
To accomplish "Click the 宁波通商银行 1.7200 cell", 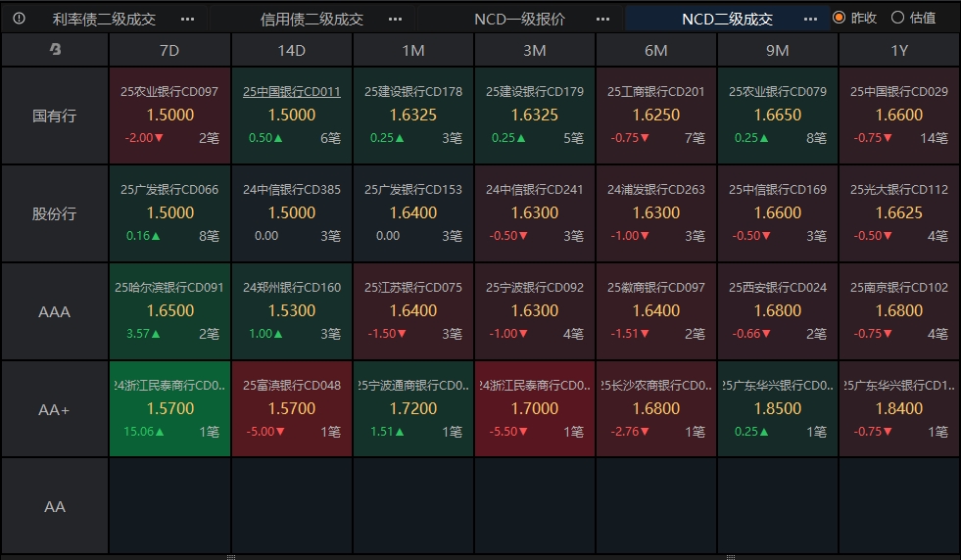I will click(x=413, y=408).
